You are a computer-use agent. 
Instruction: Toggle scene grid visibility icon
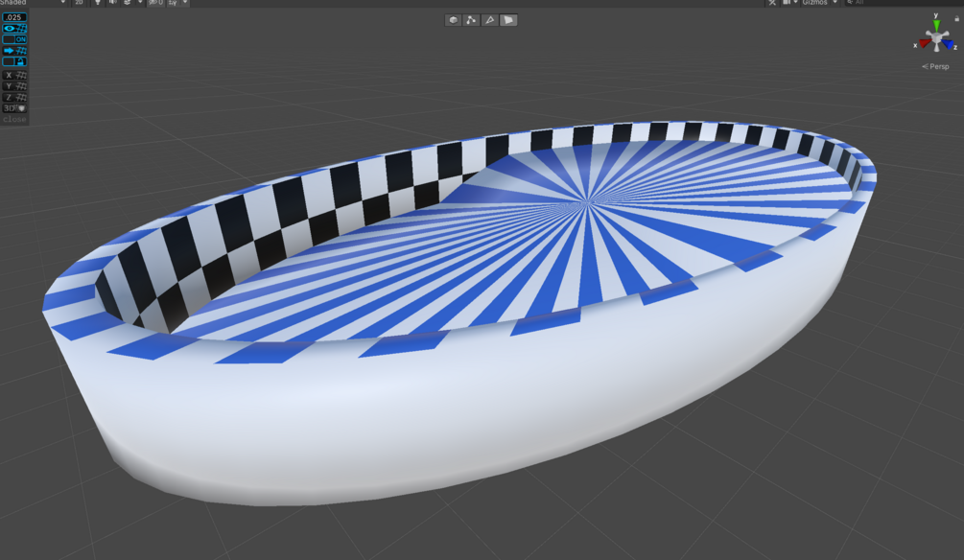click(x=173, y=3)
